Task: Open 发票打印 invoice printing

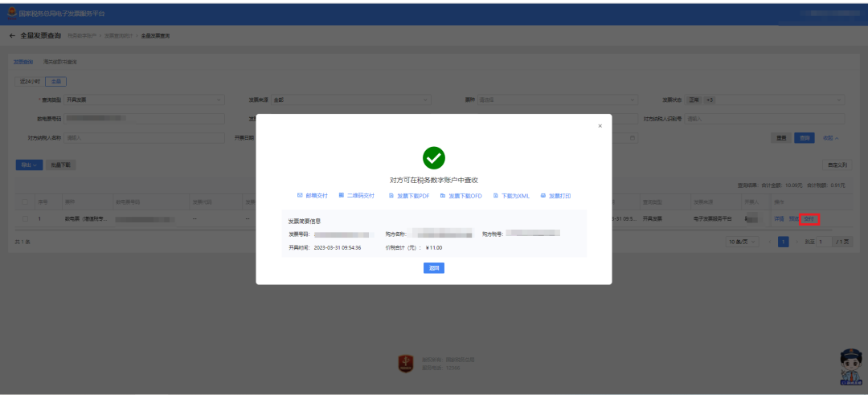Action: click(556, 196)
